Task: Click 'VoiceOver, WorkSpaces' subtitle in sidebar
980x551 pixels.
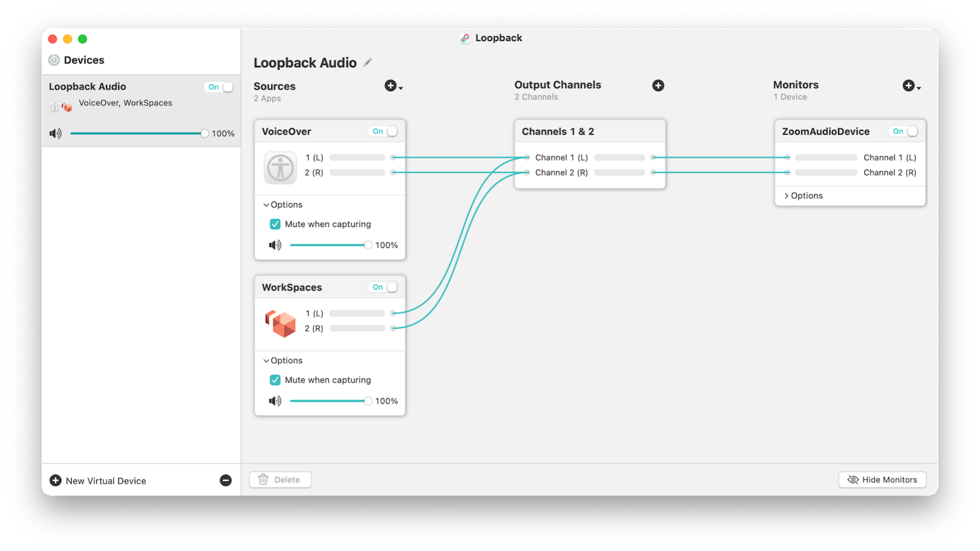Action: (126, 103)
